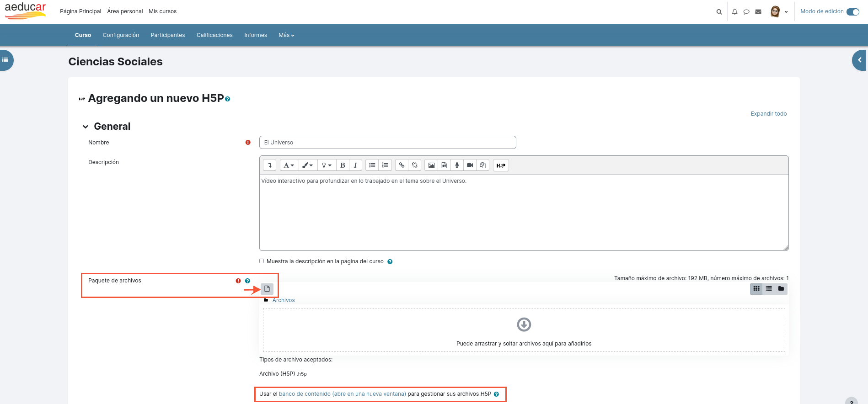This screenshot has width=868, height=404.
Task: Expand the Más menu
Action: [286, 35]
